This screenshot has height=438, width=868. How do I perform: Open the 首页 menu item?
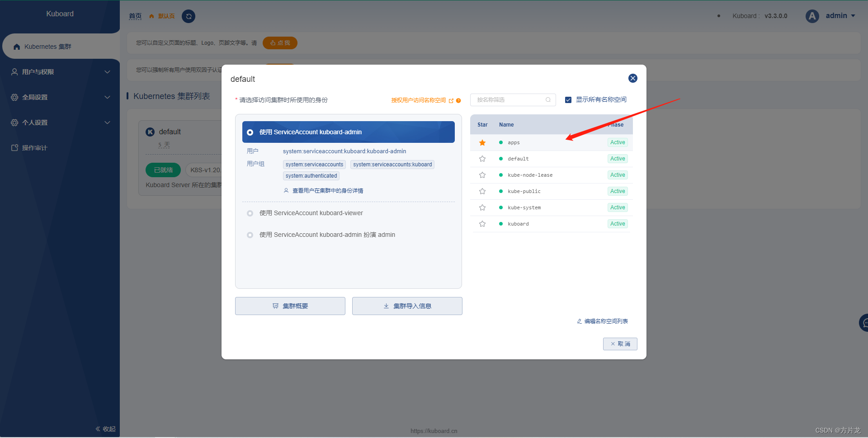pyautogui.click(x=135, y=16)
